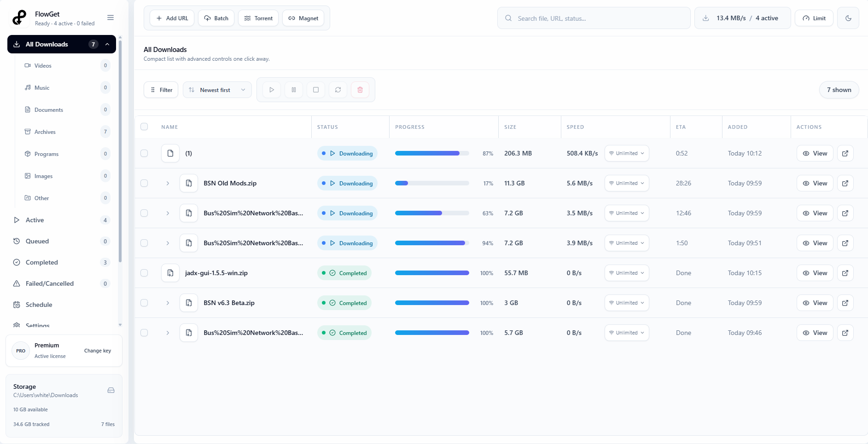Click the sidebar vertical scrollbar
868x444 pixels.
(x=120, y=152)
